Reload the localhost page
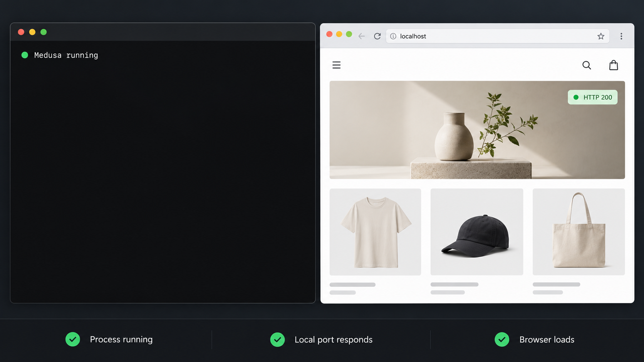644x362 pixels. point(377,36)
